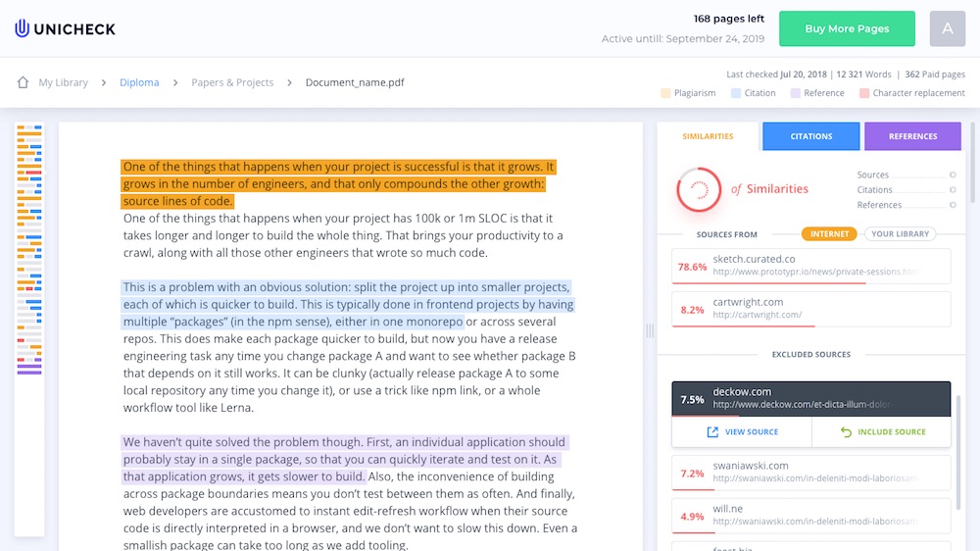Open cartwright.com 8.2% source
Image resolution: width=980 pixels, height=551 pixels.
point(811,309)
